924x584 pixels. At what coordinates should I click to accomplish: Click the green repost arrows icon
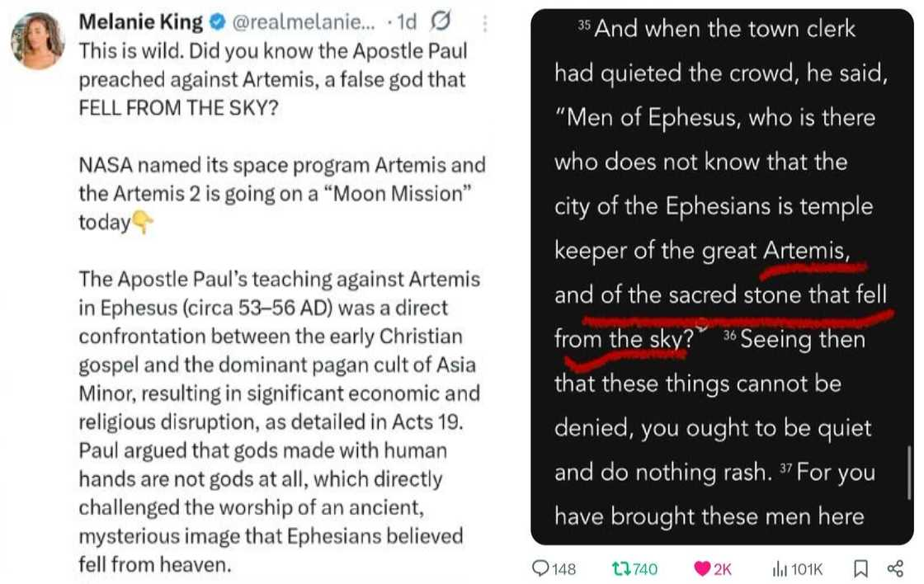[620, 568]
